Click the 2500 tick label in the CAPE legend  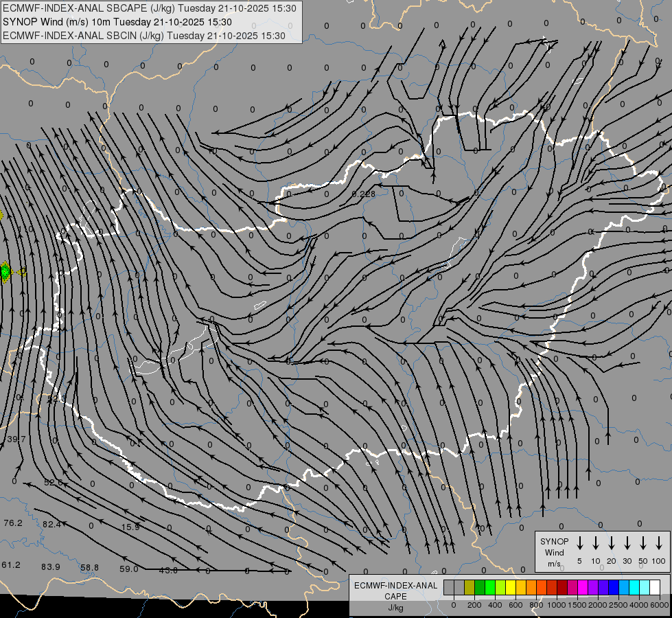click(x=618, y=605)
